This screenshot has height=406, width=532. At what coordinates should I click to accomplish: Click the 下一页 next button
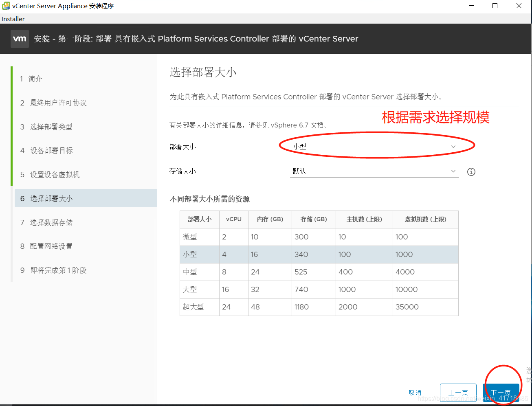coord(501,393)
